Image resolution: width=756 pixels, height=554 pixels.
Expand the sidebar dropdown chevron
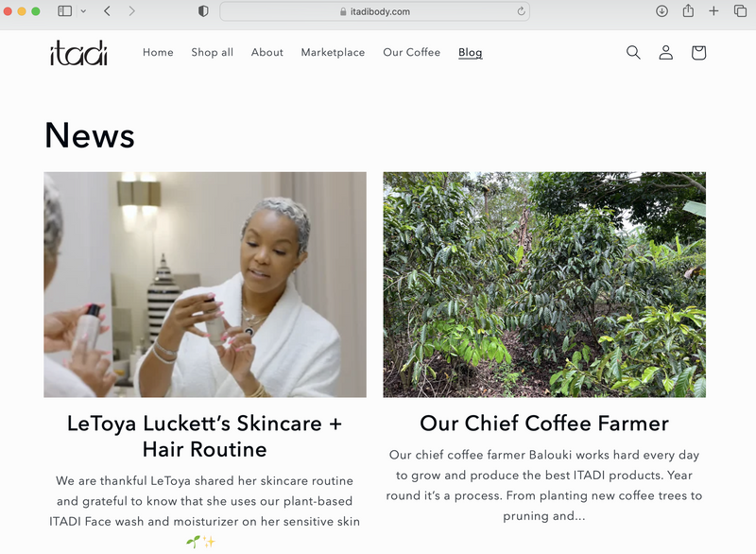pos(83,11)
